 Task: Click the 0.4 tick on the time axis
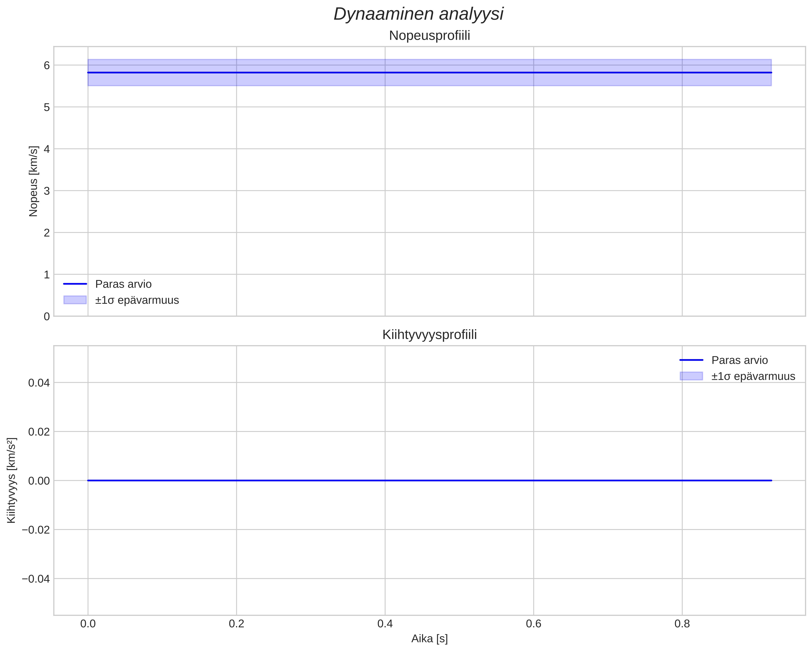385,624
